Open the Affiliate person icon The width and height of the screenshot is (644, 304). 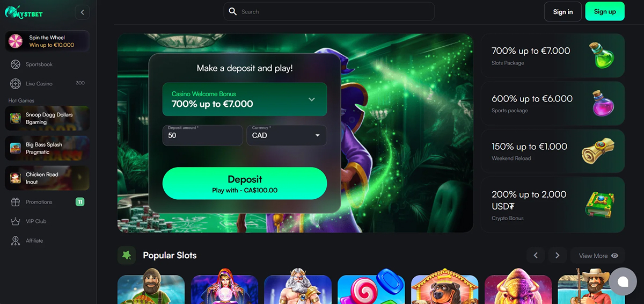coord(16,241)
